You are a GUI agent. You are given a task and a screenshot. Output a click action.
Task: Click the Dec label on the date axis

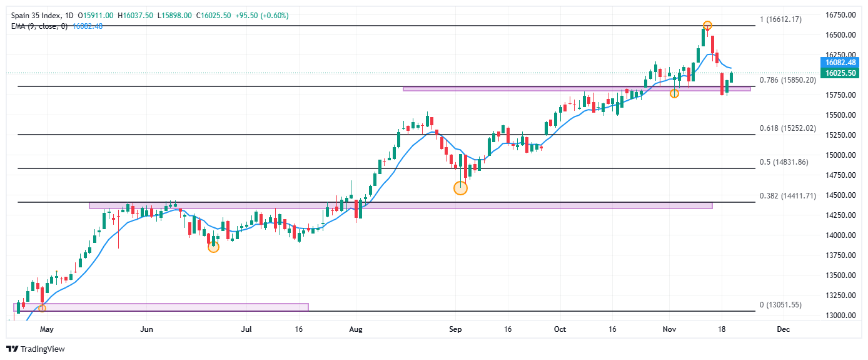782,329
